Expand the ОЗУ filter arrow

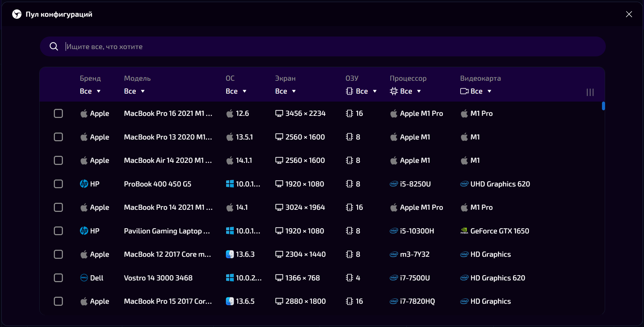375,91
